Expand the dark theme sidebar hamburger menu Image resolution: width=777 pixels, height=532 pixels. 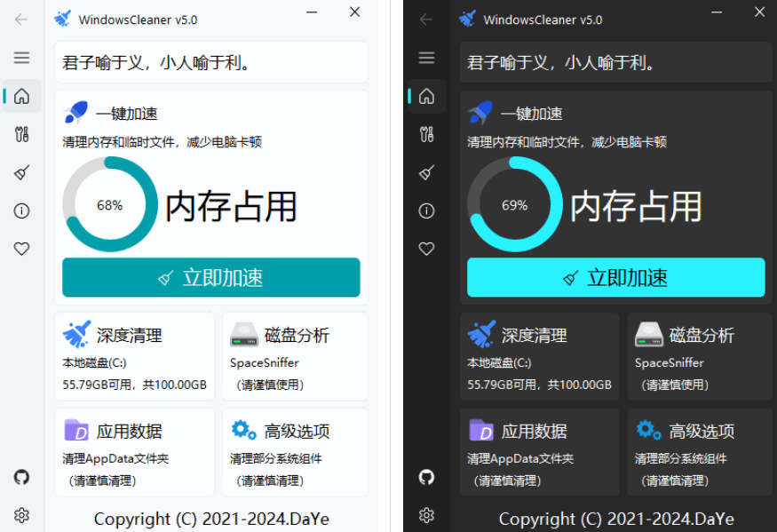click(426, 57)
